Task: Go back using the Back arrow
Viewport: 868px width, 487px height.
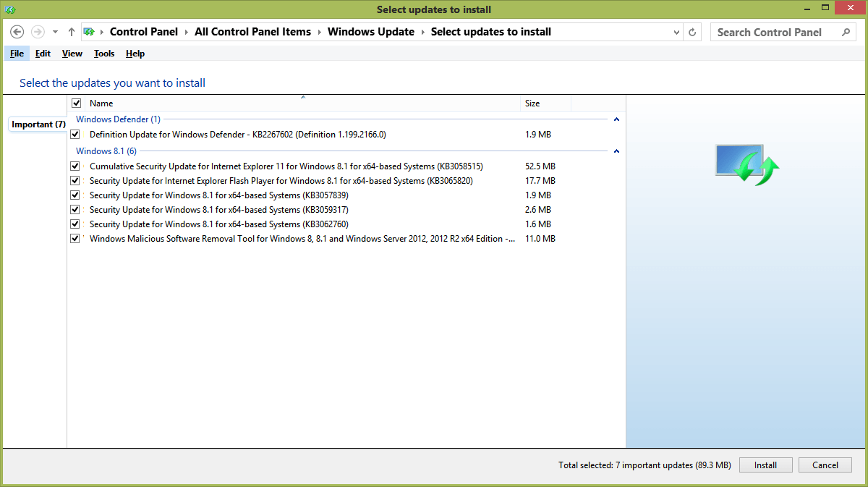Action: (x=18, y=32)
